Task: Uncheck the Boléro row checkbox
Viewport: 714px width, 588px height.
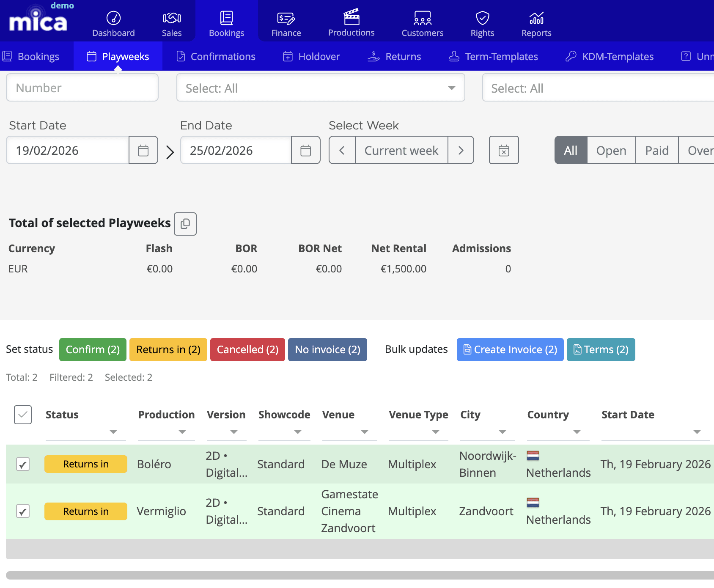Action: [x=23, y=464]
